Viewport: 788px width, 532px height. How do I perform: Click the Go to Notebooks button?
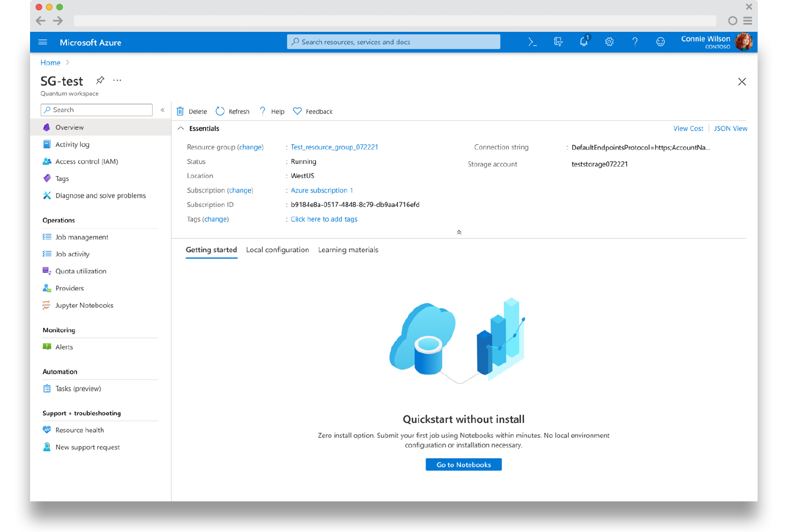[464, 465]
